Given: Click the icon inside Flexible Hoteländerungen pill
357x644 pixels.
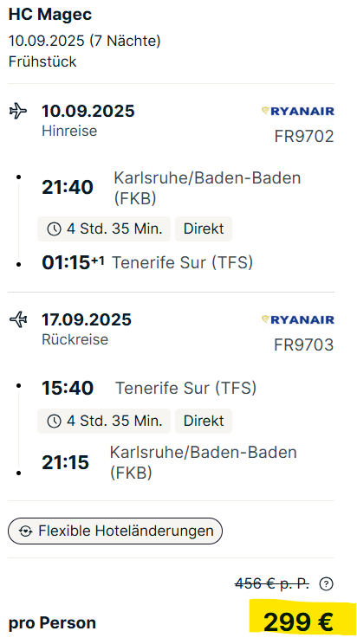Looking at the screenshot, I should point(26,531).
